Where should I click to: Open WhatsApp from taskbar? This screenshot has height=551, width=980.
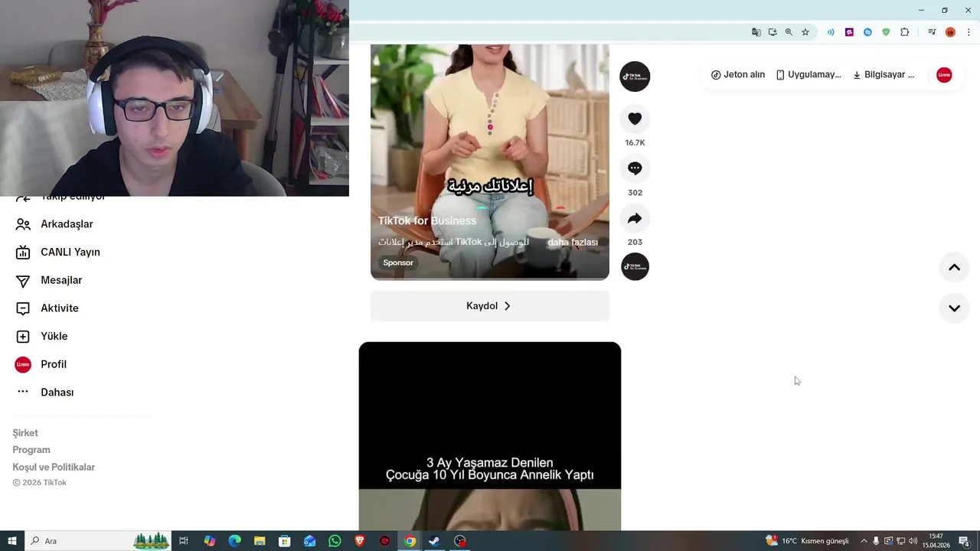[335, 541]
